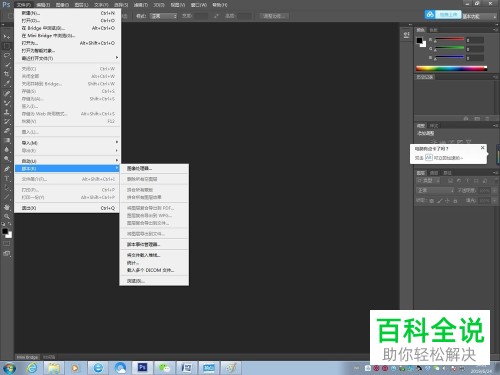Viewport: 500px width, 375px height.
Task: Choose Script Events Manager item
Action: pyautogui.click(x=154, y=244)
